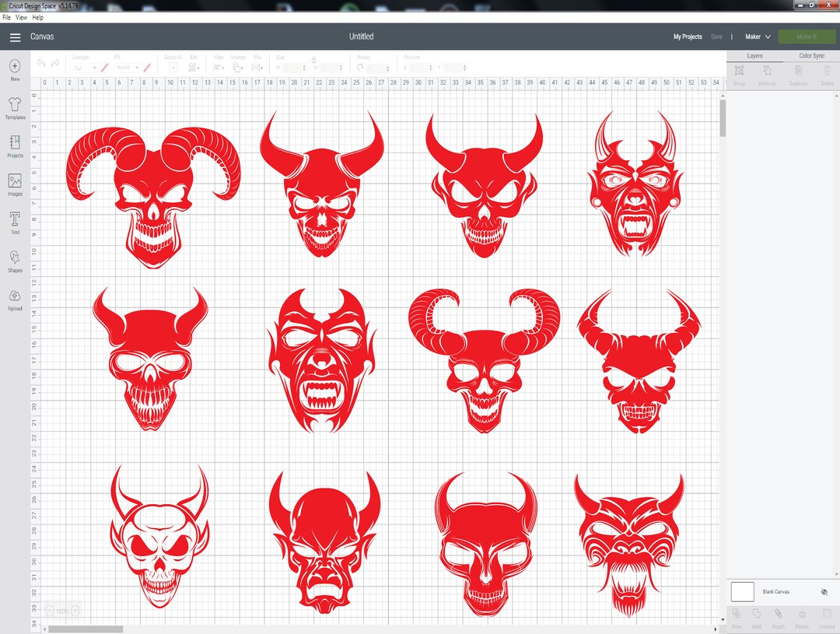Click the Projects icon in the left sidebar
The height and width of the screenshot is (634, 840).
(15, 146)
